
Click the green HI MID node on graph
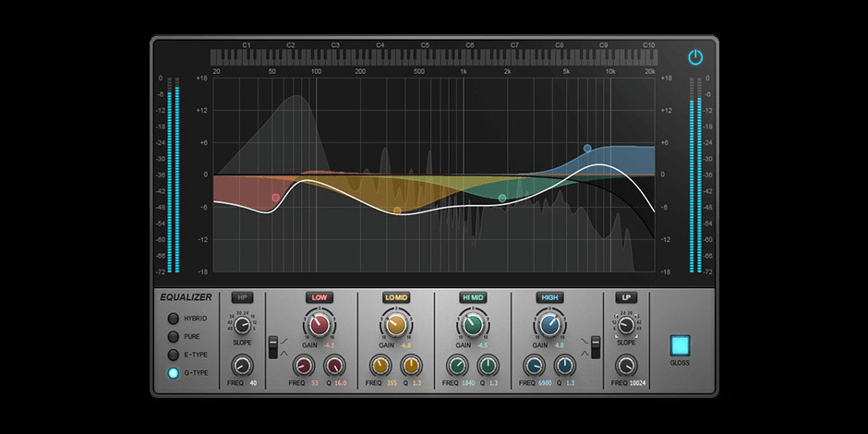coord(502,198)
